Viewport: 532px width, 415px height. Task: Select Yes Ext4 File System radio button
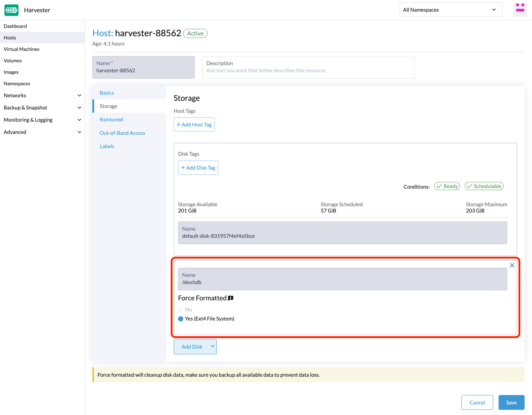181,319
